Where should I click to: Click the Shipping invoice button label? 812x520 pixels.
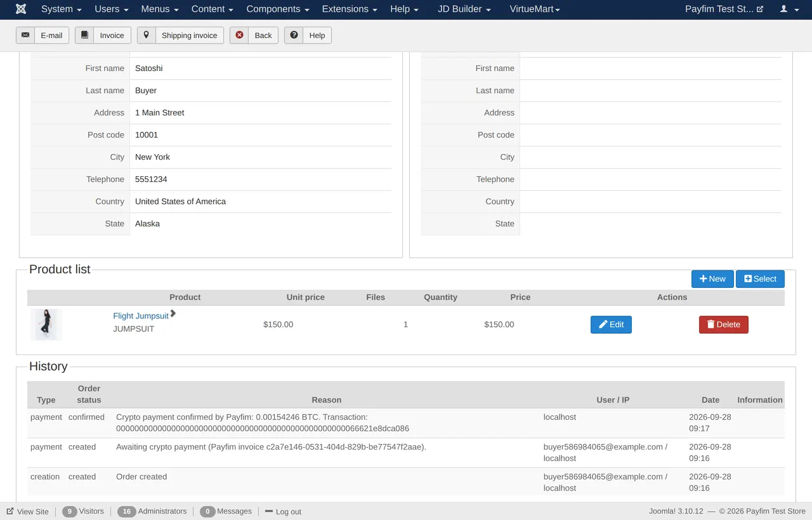click(x=189, y=36)
